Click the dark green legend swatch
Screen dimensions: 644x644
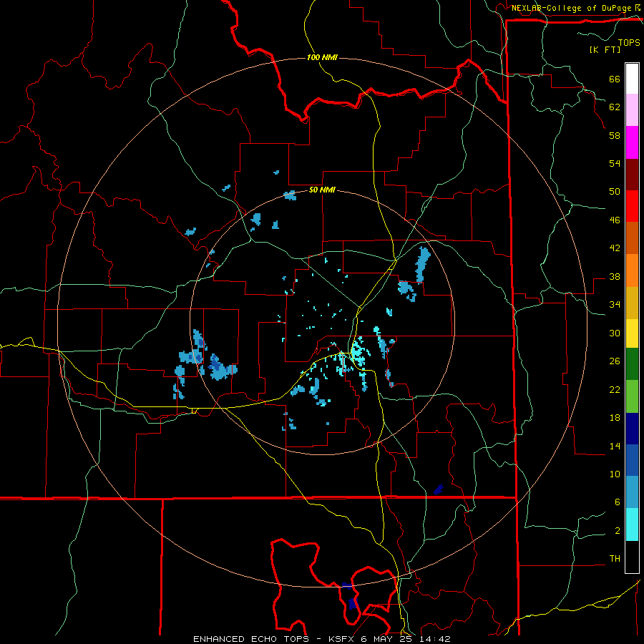coord(632,364)
